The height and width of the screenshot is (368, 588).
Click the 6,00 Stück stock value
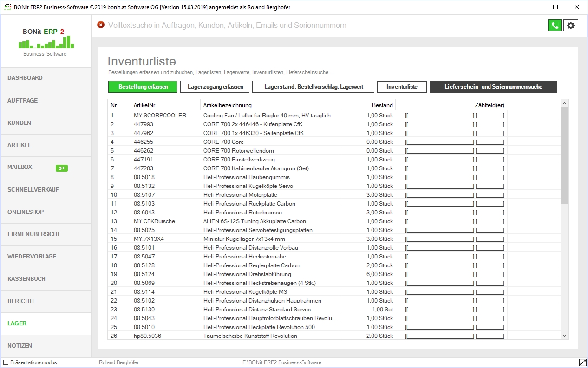(x=379, y=274)
